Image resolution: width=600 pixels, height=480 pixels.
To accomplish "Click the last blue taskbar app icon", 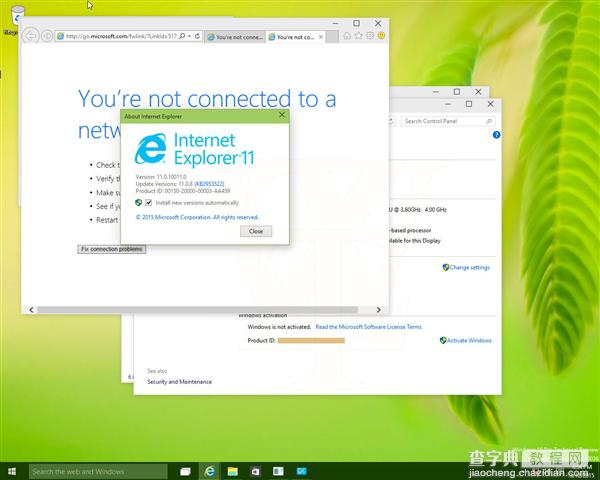I will click(302, 472).
